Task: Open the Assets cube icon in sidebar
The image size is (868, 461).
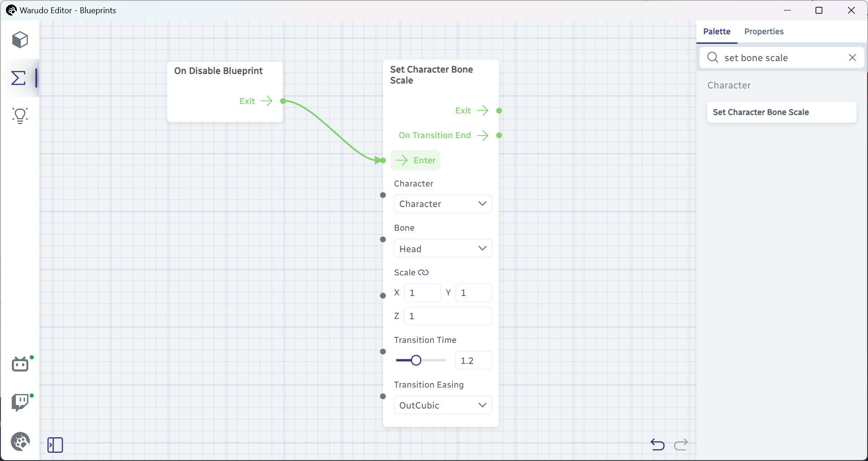Action: (x=20, y=40)
